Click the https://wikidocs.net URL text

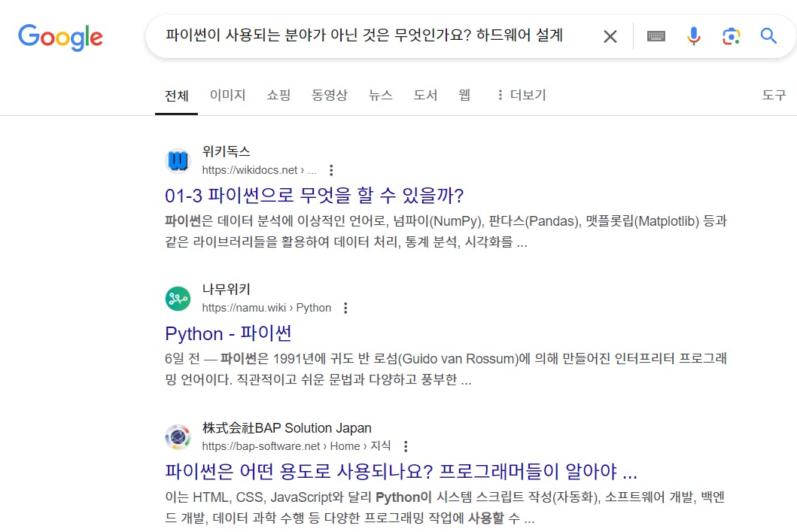click(x=259, y=170)
